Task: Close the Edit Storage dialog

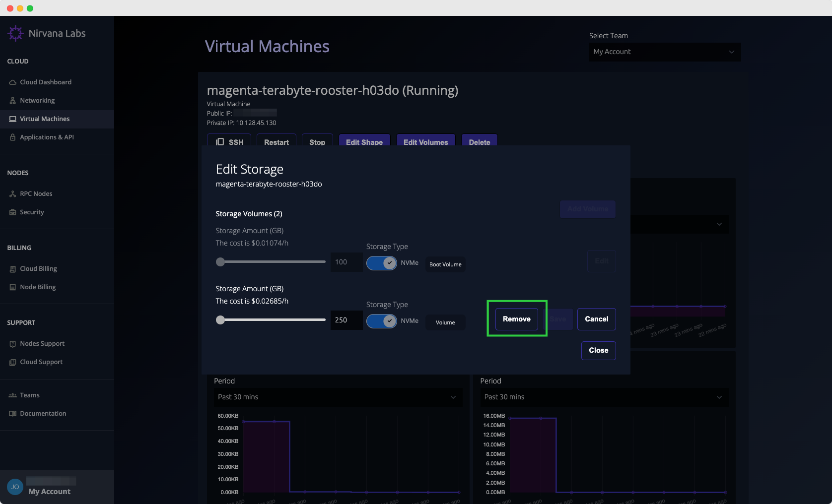Action: point(598,350)
